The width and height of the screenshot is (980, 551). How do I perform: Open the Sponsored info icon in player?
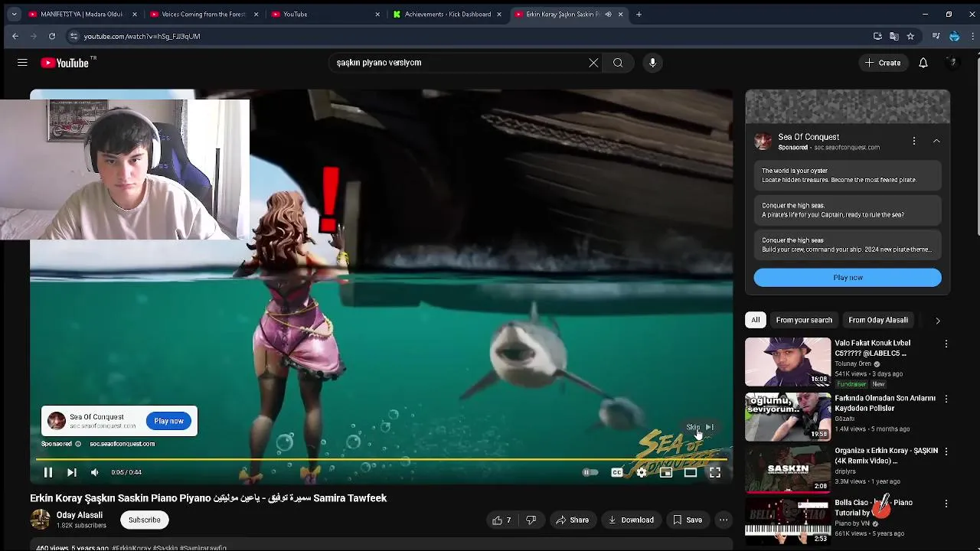(78, 444)
